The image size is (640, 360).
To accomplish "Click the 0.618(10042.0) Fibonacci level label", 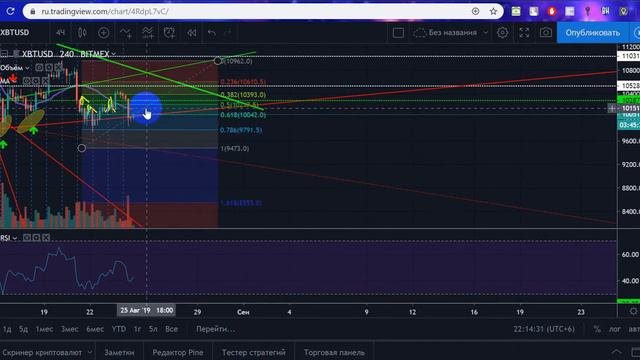I will tap(243, 115).
